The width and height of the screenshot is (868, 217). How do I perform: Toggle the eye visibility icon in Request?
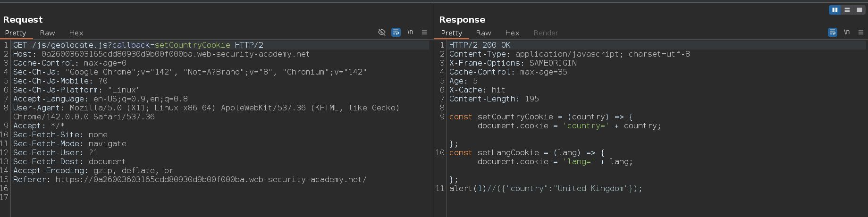[x=382, y=32]
